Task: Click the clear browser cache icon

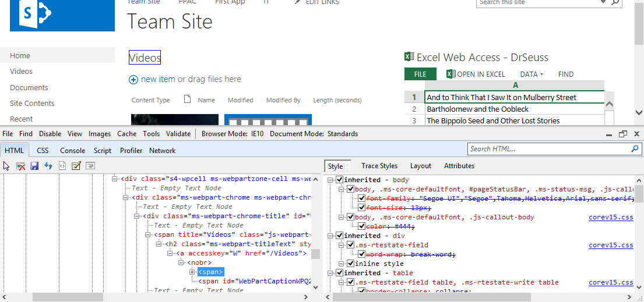Action: pos(21,166)
